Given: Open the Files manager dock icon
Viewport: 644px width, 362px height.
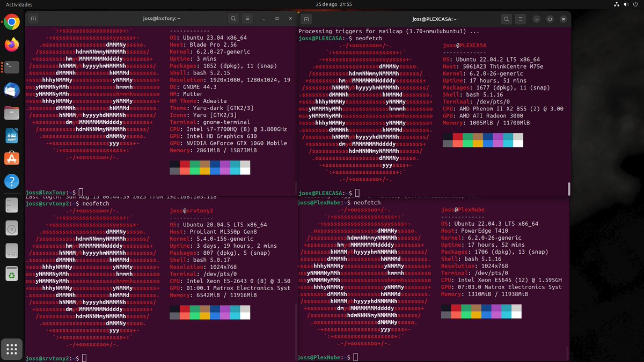Looking at the screenshot, I should (x=12, y=113).
